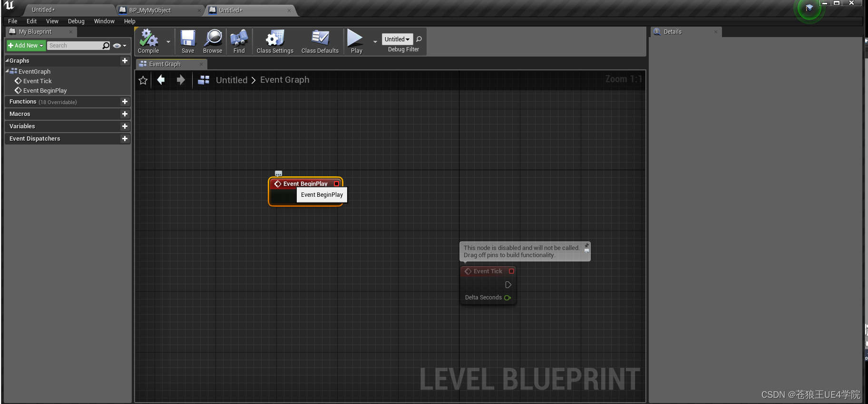
Task: Click Delta Seconds green output pin
Action: [507, 298]
